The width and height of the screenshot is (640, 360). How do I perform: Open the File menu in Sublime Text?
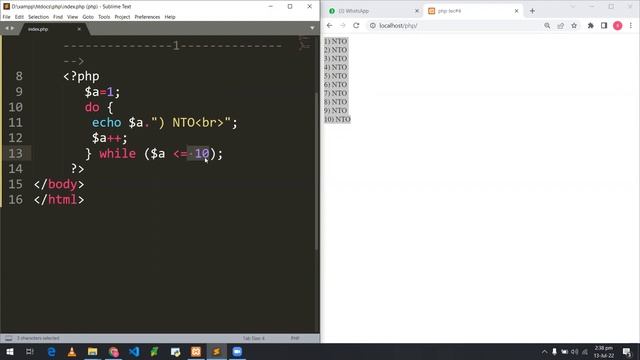(x=6, y=17)
